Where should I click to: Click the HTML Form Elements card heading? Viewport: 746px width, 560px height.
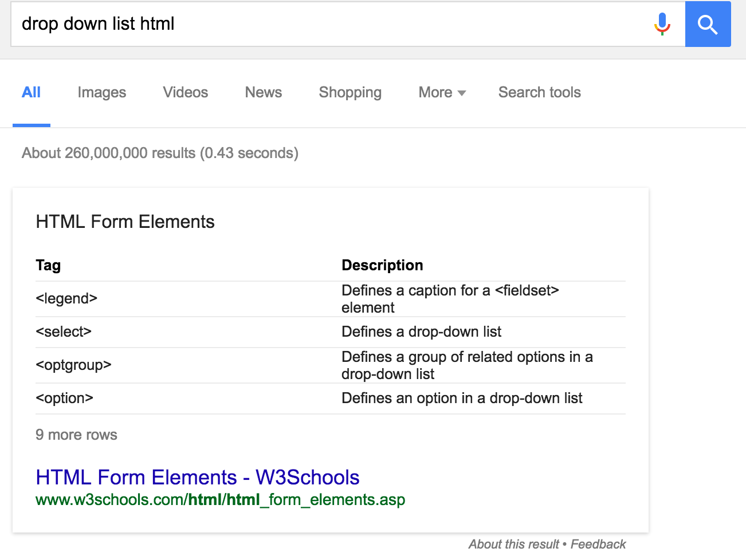click(x=125, y=222)
